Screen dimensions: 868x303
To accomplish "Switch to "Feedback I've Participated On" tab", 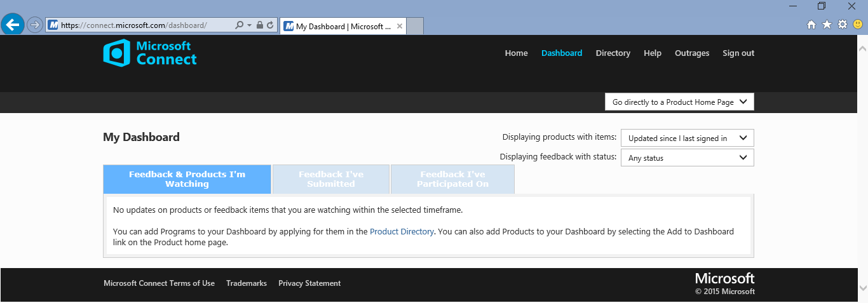I will click(452, 179).
